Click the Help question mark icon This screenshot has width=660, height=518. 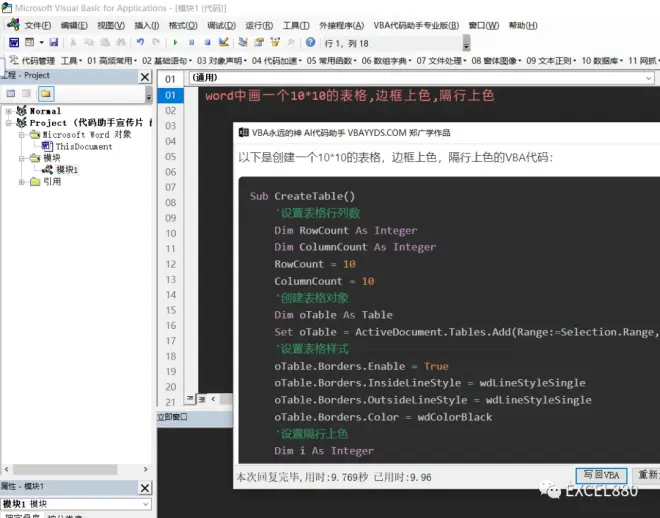(311, 43)
